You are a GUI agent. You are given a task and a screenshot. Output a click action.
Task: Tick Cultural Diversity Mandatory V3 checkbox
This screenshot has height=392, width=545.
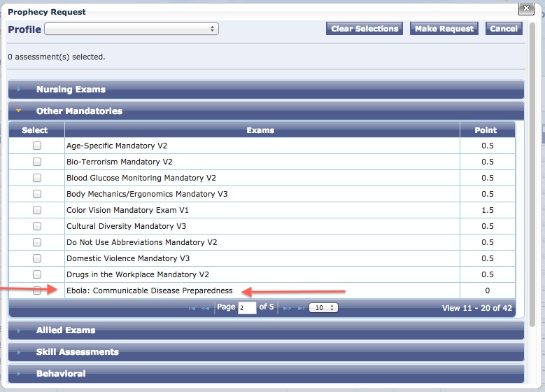(x=37, y=226)
